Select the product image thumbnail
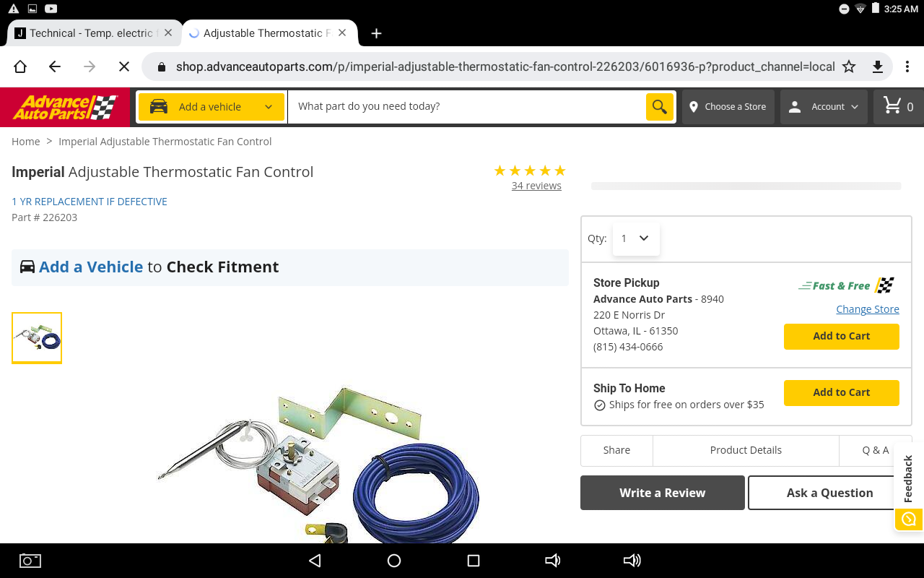The image size is (924, 578). [x=37, y=338]
